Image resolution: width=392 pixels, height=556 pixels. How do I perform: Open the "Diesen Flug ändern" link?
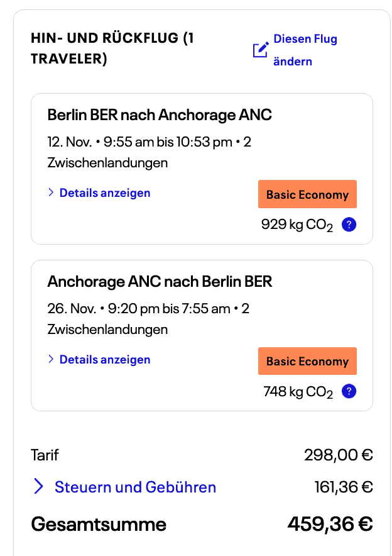pyautogui.click(x=305, y=50)
